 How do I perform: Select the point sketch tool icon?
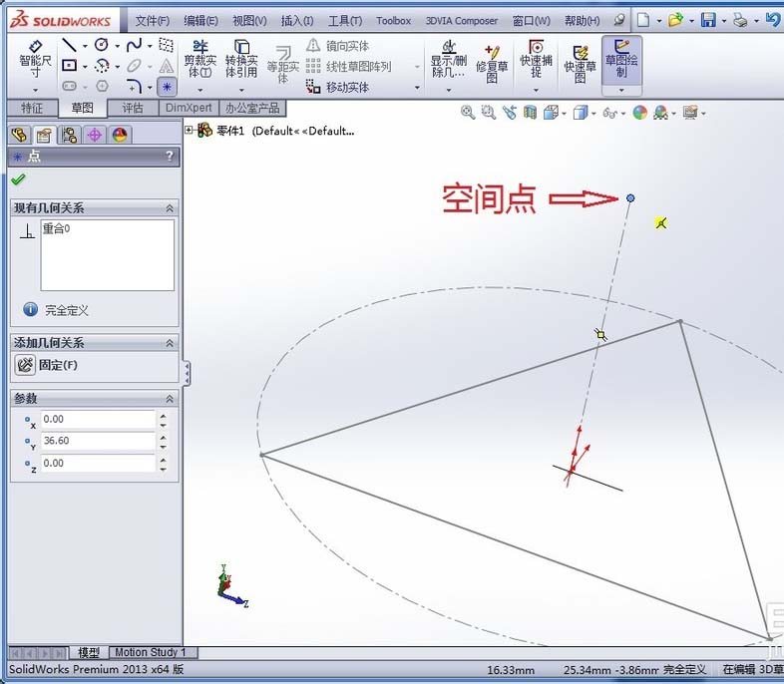pyautogui.click(x=166, y=87)
